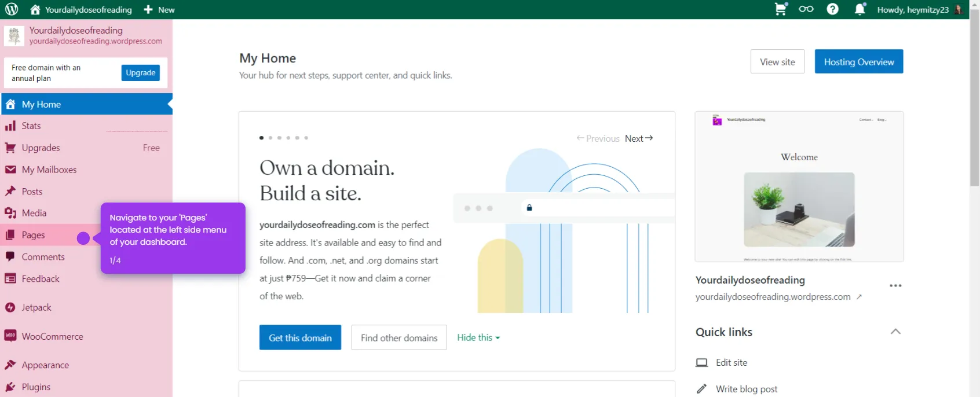Viewport: 980px width, 397px height.
Task: Click the My Home house icon
Action: pyautogui.click(x=10, y=104)
